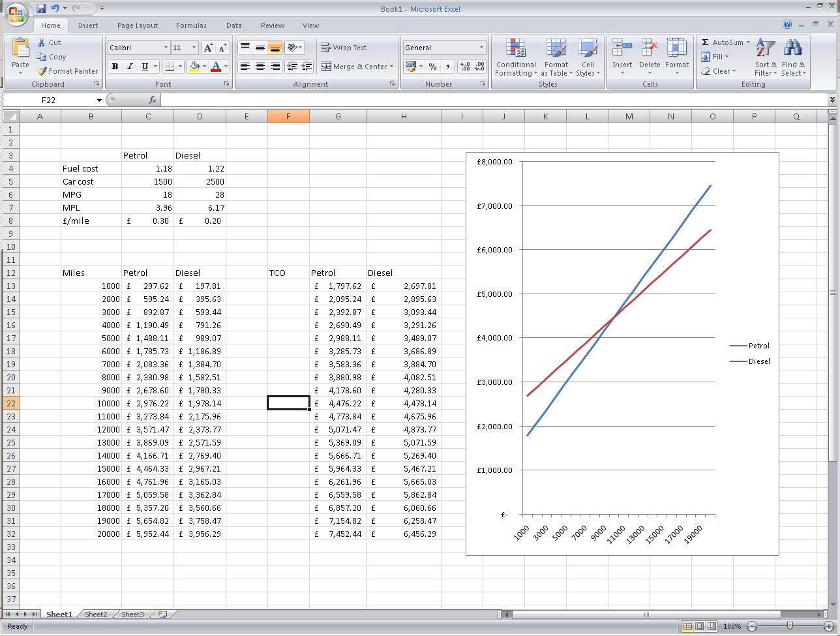Screen dimensions: 840x636
Task: Switch to the Sheet2 worksheet tab
Action: pos(96,614)
